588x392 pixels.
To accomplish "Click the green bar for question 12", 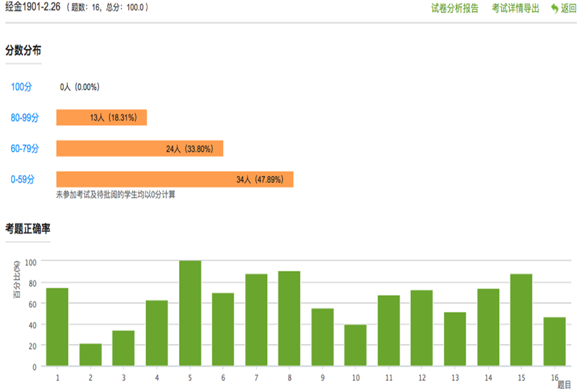I will (x=422, y=328).
